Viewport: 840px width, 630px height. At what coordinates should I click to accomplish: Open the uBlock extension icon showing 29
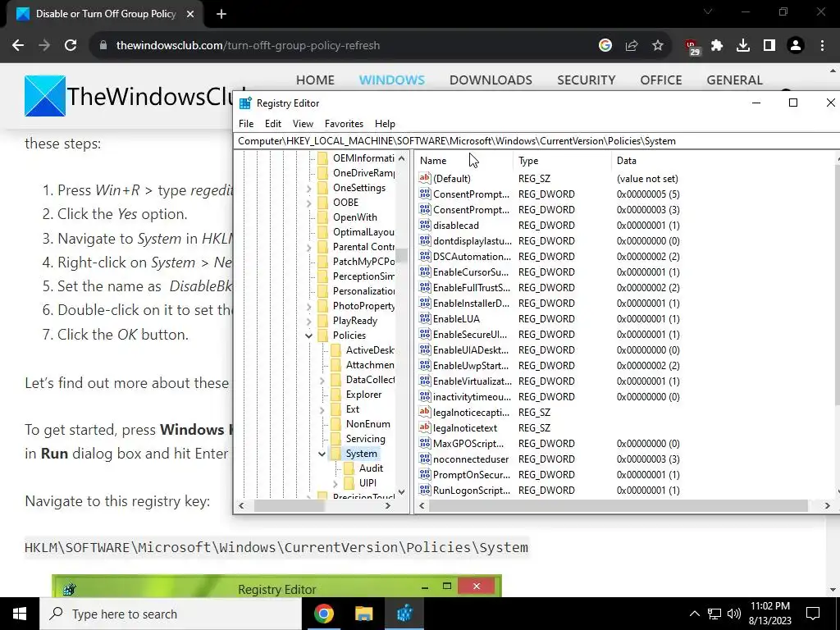click(692, 47)
